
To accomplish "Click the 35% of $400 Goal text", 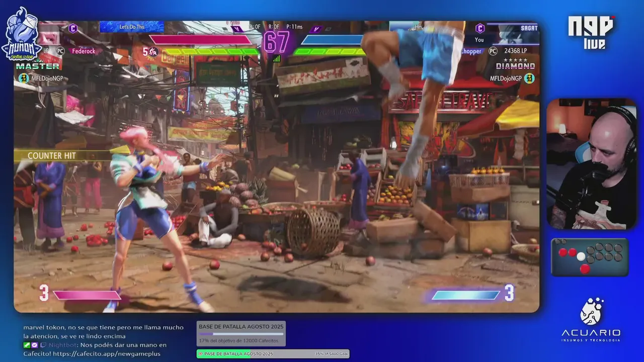I will pos(331,354).
